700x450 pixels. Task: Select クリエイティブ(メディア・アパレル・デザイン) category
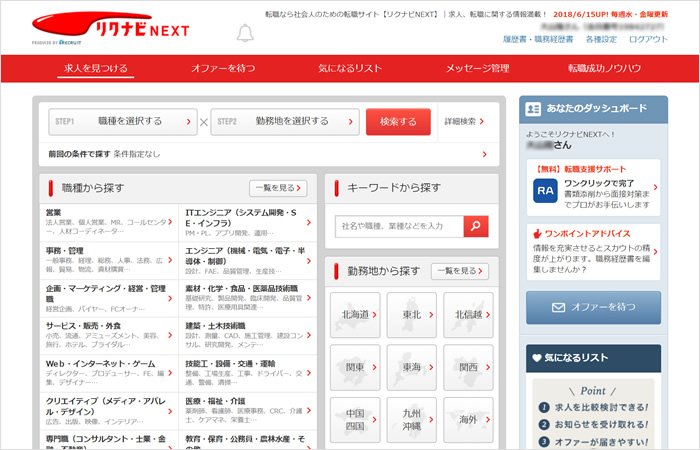(x=109, y=411)
